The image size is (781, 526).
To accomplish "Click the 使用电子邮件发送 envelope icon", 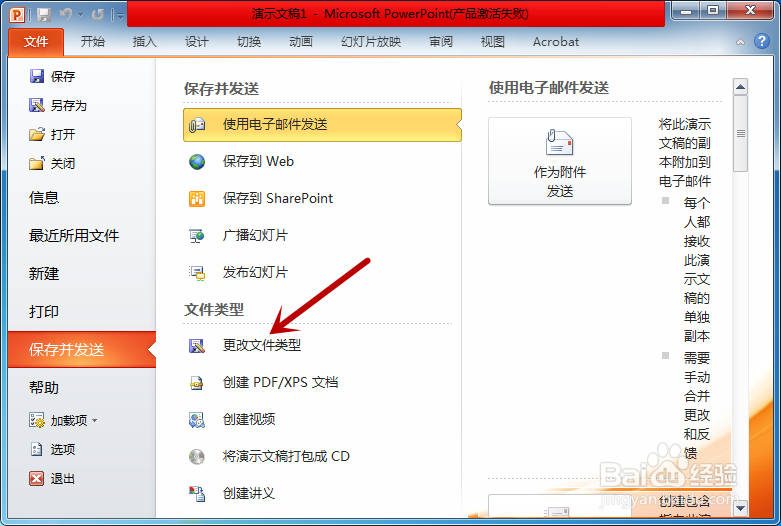I will coord(197,125).
